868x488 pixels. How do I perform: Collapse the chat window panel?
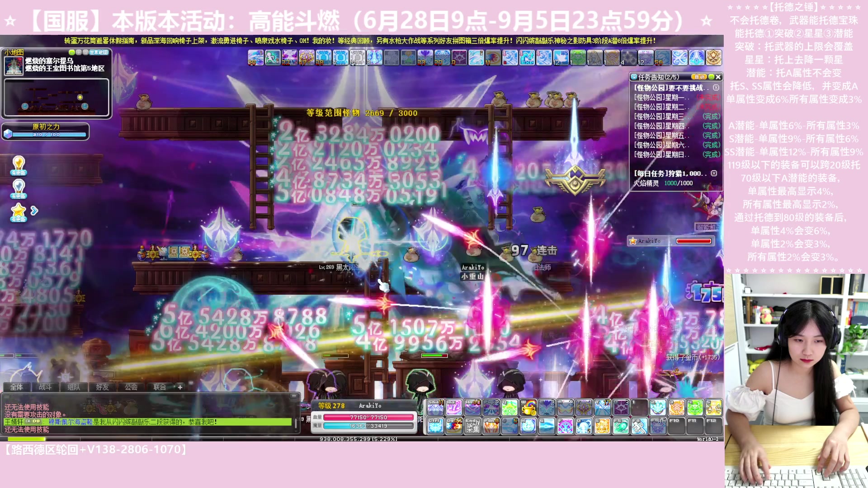point(294,396)
